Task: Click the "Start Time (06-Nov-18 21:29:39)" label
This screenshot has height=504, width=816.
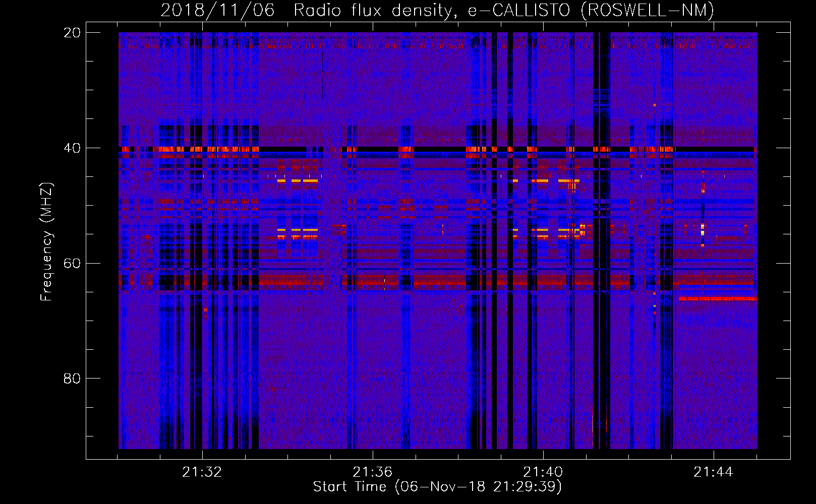Action: (437, 487)
